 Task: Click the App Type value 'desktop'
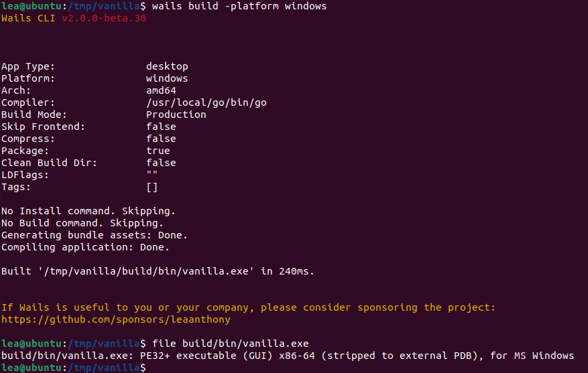(167, 66)
